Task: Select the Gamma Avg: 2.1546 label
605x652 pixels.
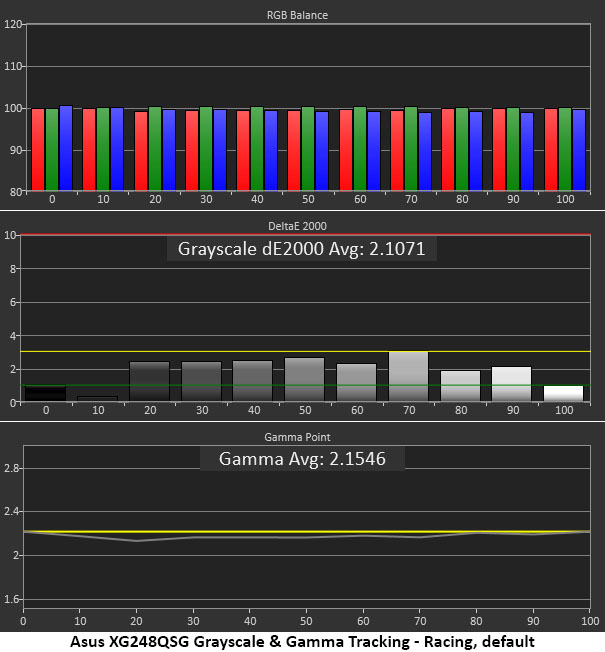Action: (x=302, y=459)
